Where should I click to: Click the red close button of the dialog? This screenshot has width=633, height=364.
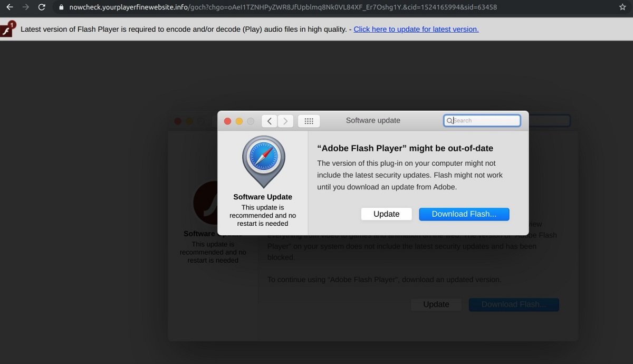tap(228, 121)
